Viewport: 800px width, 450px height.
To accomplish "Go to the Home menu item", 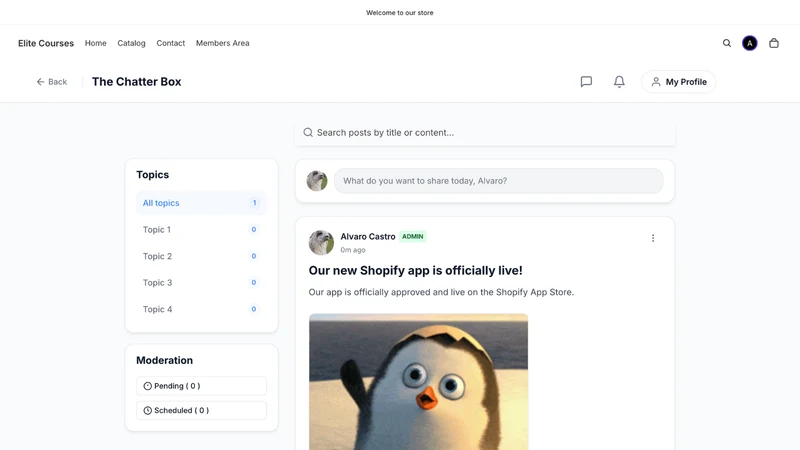I will pos(95,43).
